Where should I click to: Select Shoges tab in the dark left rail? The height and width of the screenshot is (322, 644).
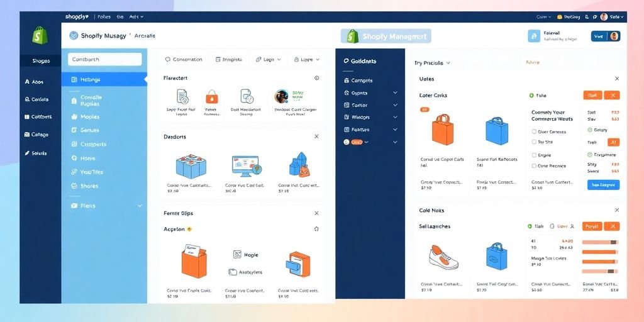click(41, 61)
